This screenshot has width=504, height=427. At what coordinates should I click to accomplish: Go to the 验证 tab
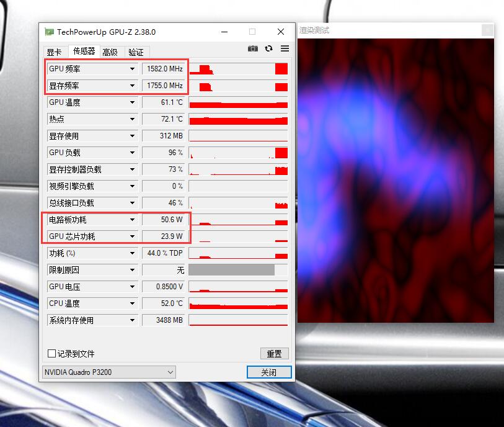[x=136, y=52]
